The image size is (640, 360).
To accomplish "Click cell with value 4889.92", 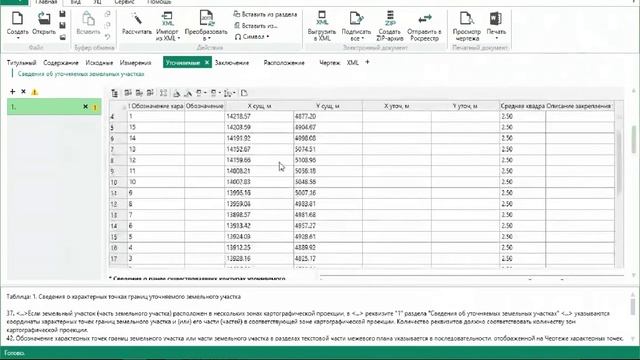I will point(327,247).
